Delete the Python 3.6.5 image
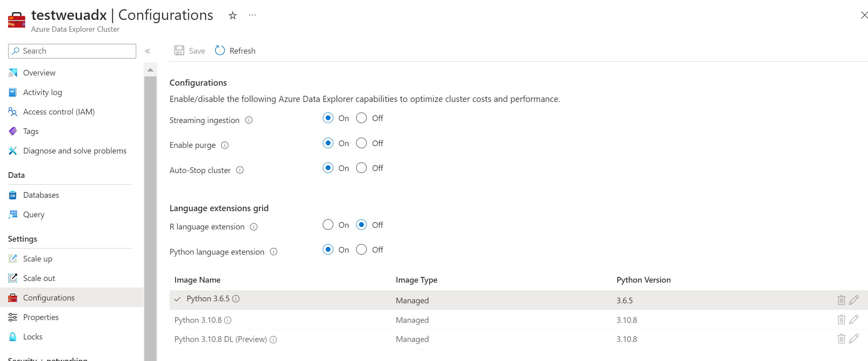 [x=841, y=300]
